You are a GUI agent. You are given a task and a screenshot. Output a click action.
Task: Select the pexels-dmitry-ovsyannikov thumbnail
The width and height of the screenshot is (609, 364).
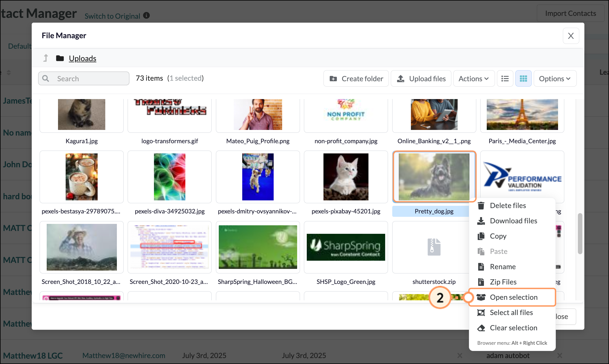[x=258, y=177]
